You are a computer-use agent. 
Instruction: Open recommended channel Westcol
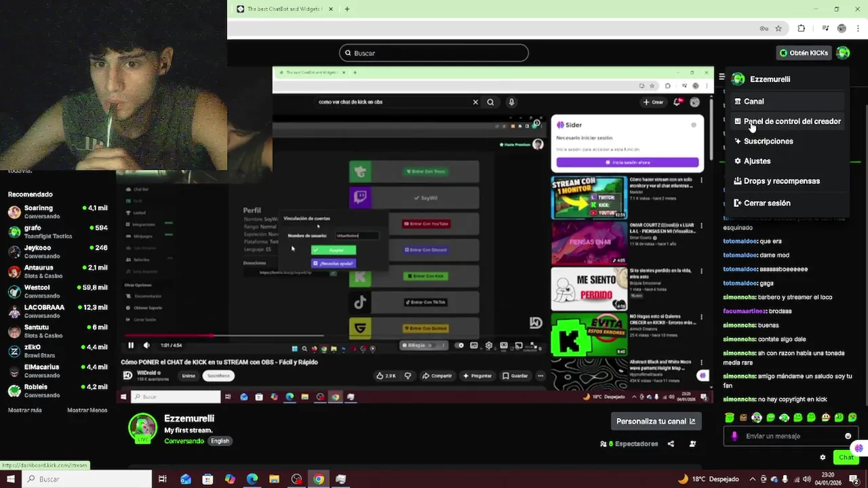[58, 291]
